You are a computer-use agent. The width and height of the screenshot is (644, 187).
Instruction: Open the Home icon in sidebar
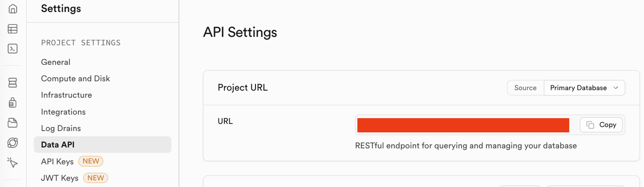(x=13, y=9)
